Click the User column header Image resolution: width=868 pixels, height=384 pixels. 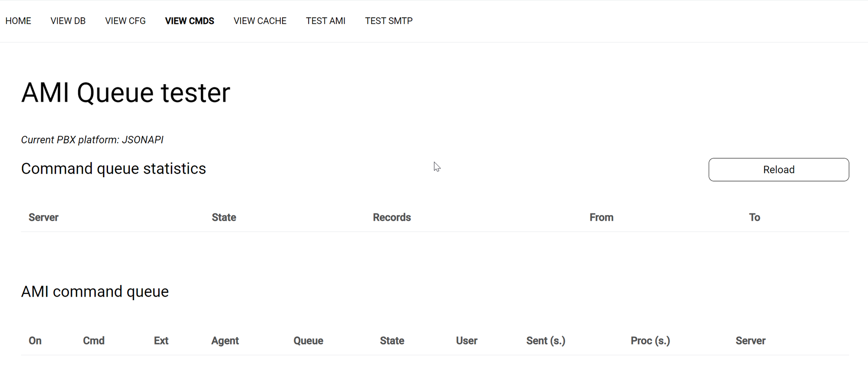(x=467, y=341)
